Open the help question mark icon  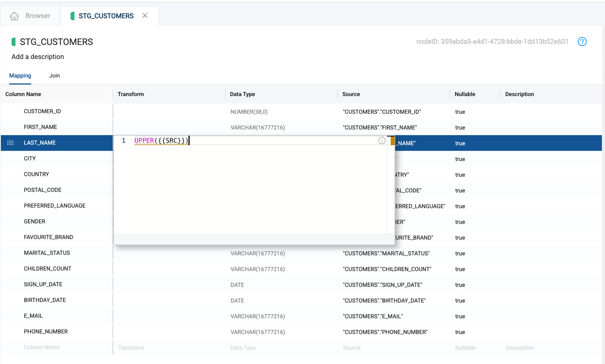(582, 42)
